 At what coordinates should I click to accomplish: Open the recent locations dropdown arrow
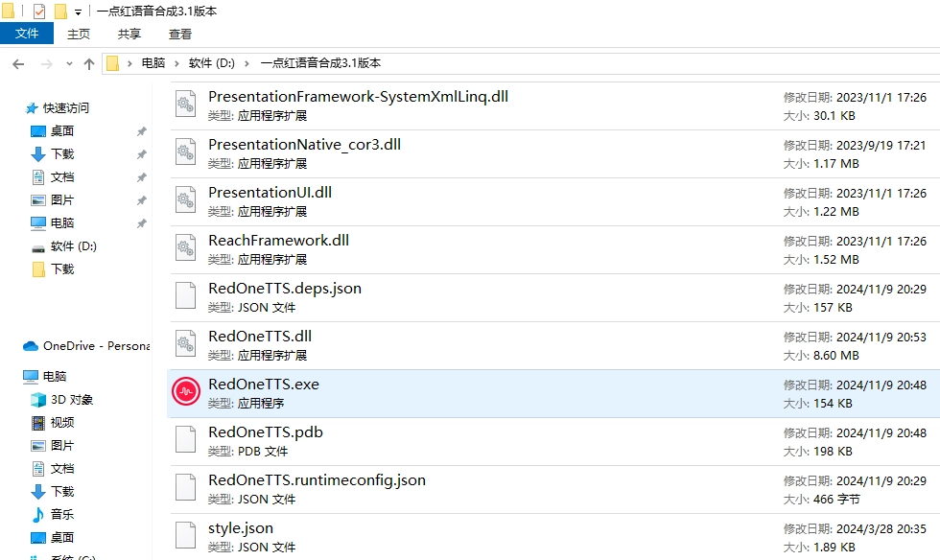[x=69, y=64]
